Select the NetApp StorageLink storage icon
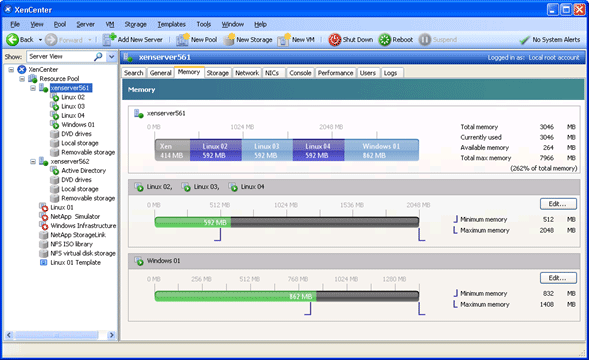 click(44, 235)
